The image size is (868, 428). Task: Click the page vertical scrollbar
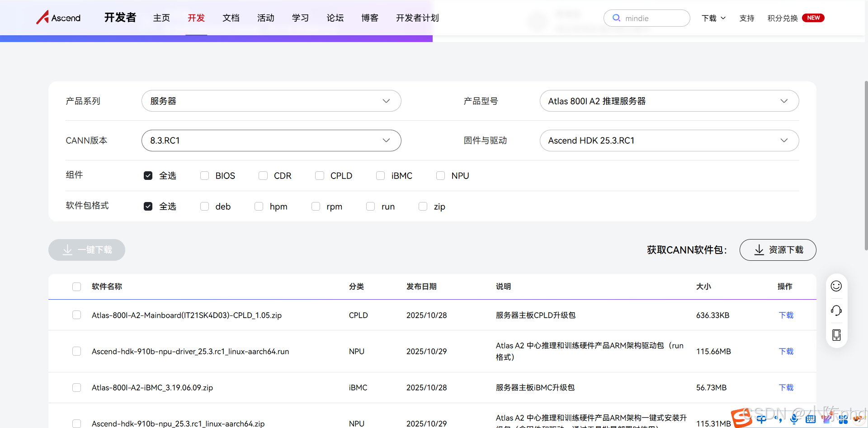click(866, 165)
